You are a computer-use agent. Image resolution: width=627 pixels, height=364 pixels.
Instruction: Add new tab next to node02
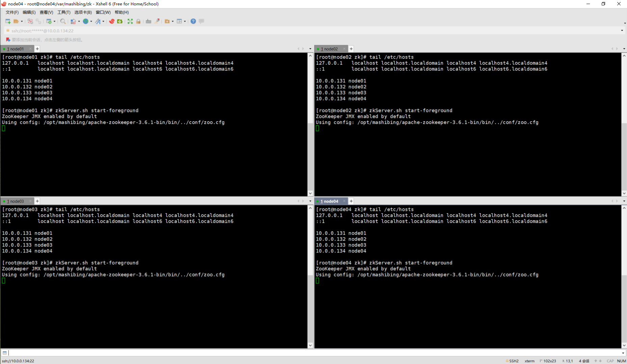tap(351, 49)
